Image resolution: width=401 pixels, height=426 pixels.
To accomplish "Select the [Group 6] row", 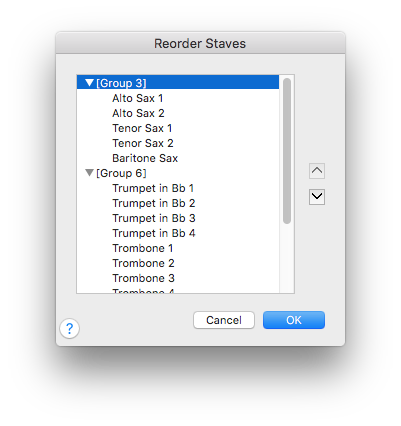I will pos(178,173).
